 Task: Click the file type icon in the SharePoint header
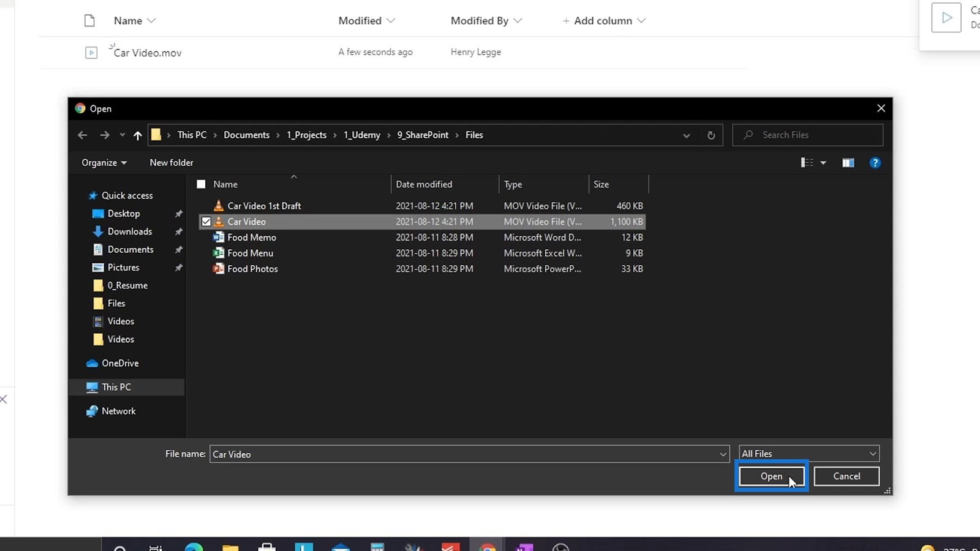pos(89,21)
